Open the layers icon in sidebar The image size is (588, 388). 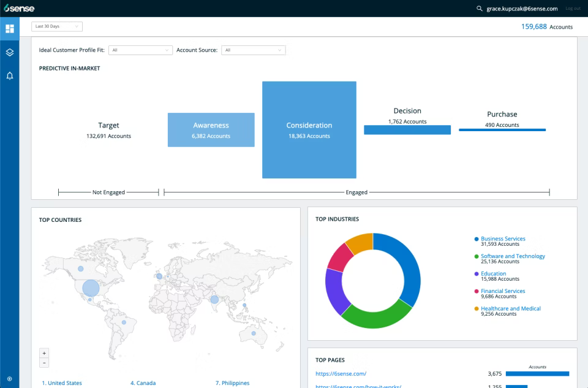pyautogui.click(x=10, y=53)
